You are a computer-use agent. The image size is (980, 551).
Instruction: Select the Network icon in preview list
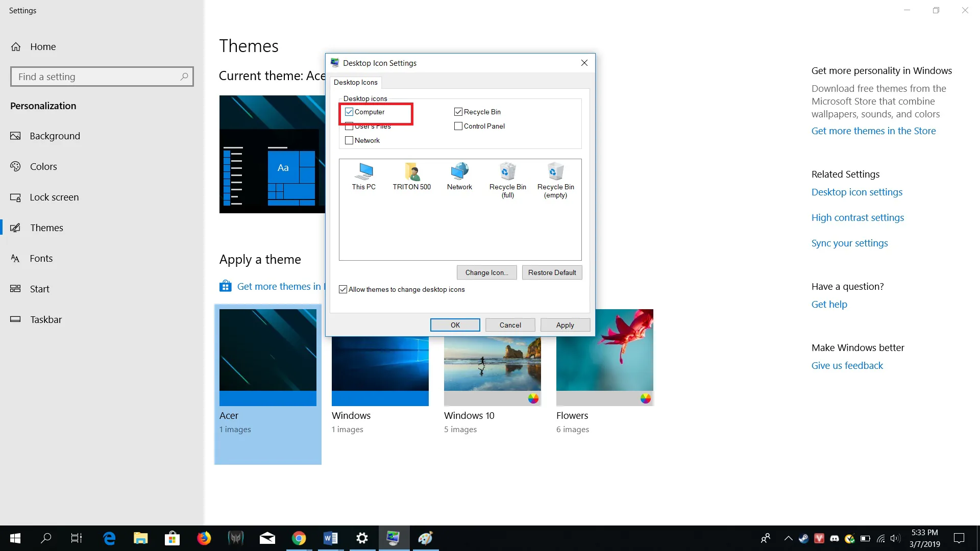(x=459, y=177)
